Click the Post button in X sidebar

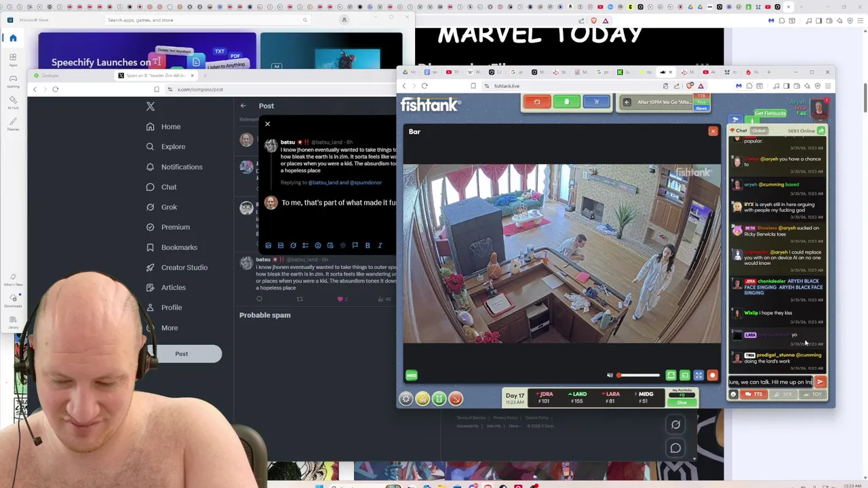pyautogui.click(x=182, y=354)
